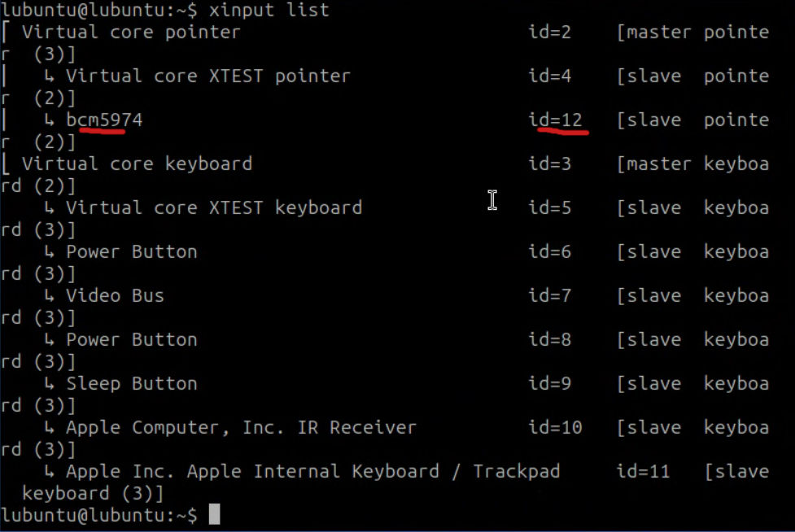Click the "id=3" value
795x532 pixels.
[549, 164]
